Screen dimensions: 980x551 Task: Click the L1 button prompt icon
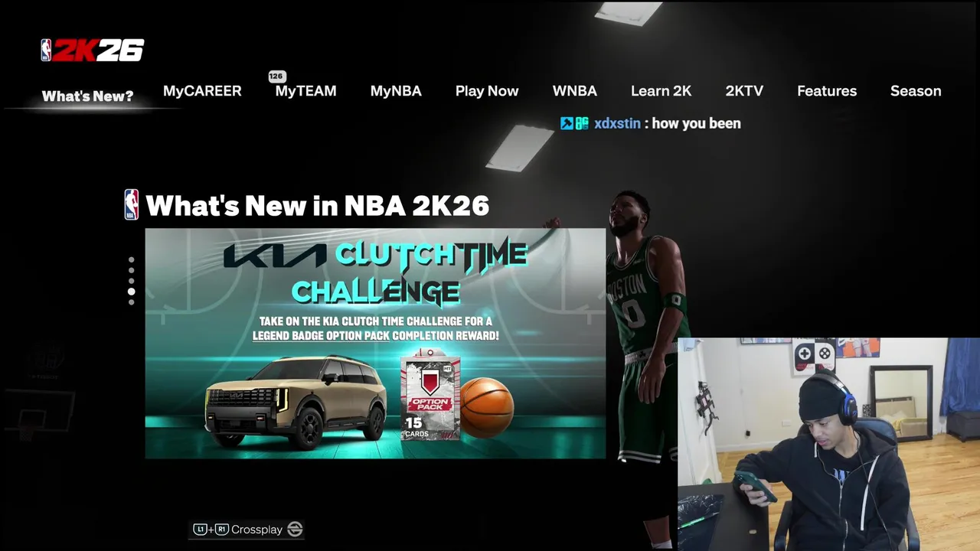coord(200,530)
